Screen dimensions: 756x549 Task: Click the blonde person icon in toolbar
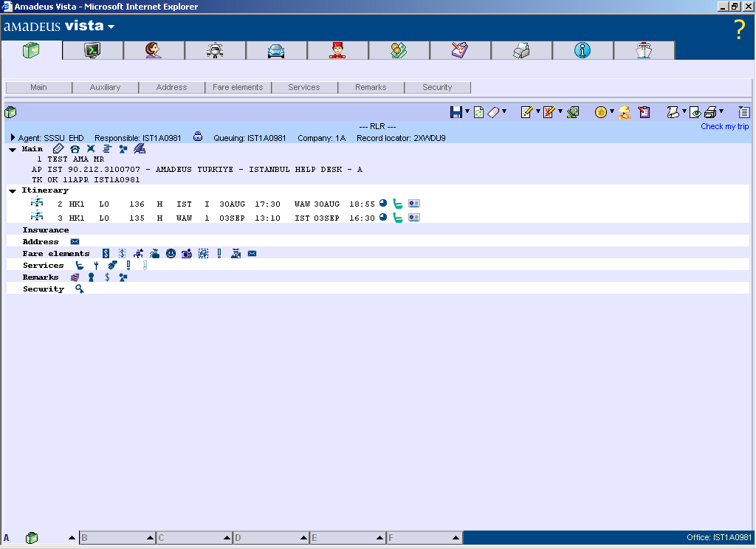tap(625, 112)
